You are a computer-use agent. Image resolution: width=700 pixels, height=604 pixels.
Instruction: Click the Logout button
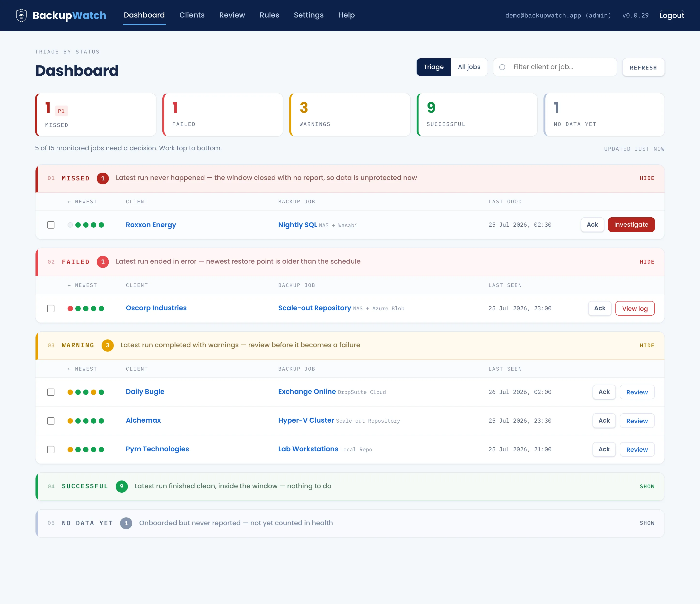(x=672, y=16)
